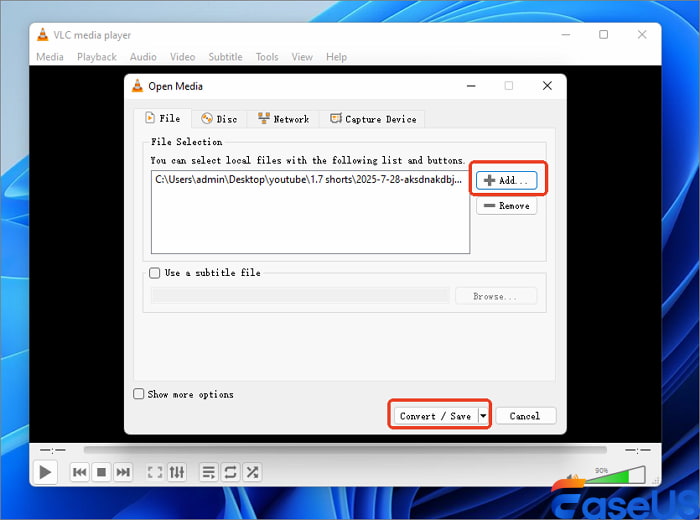
Task: Click the Remove button
Action: click(x=506, y=206)
